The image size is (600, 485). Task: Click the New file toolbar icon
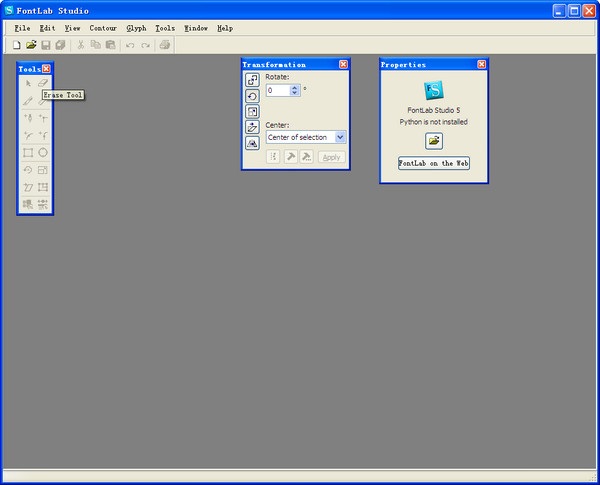click(x=17, y=45)
